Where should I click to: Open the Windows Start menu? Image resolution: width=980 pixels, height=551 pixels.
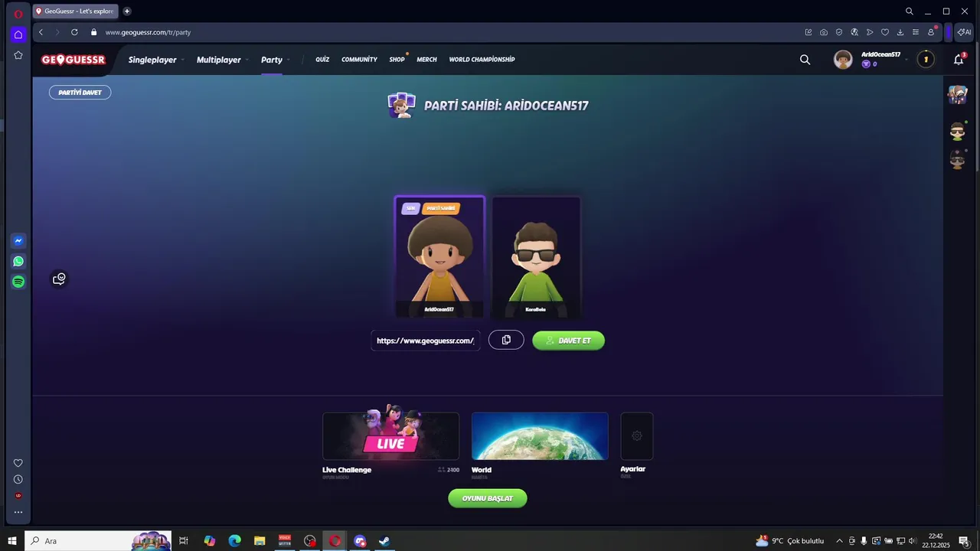coord(12,541)
